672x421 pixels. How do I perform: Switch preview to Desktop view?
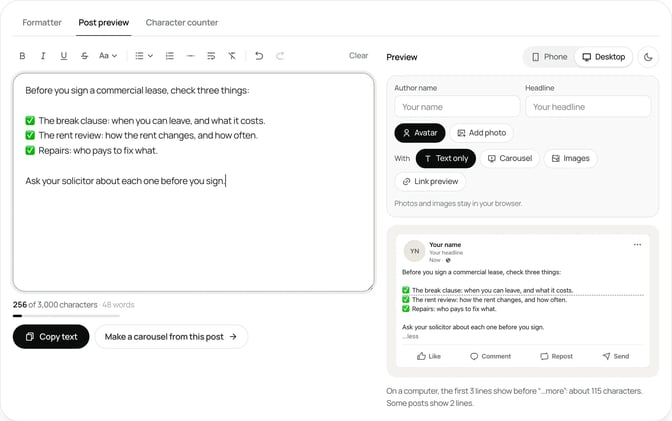(603, 57)
